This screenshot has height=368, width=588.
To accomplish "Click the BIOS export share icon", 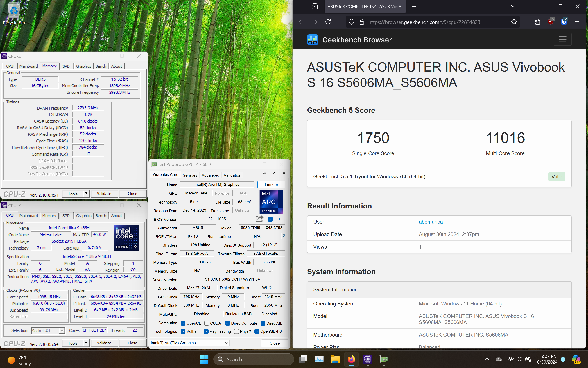I will tap(259, 219).
